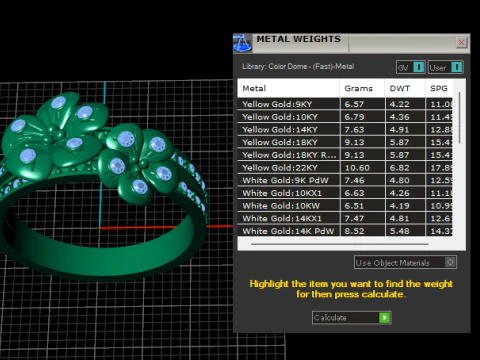The height and width of the screenshot is (360, 480).
Task: Select the Yellow Gold:18KY R... row
Action: click(x=345, y=155)
